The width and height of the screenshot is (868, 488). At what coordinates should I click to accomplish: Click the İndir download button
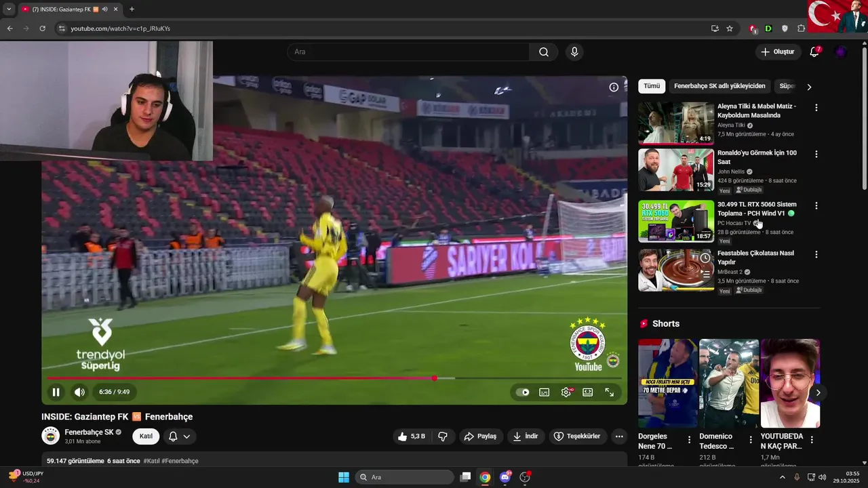(526, 436)
